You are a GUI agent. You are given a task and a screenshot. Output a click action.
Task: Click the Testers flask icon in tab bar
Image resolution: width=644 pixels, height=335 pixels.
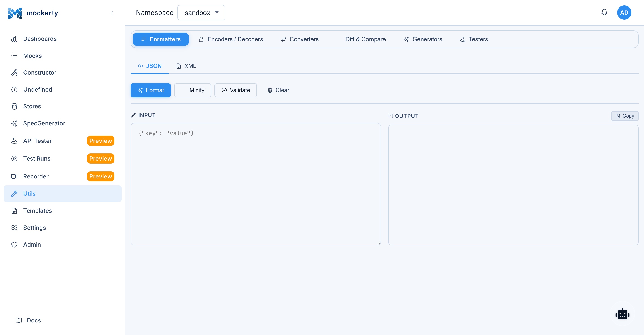coord(462,39)
